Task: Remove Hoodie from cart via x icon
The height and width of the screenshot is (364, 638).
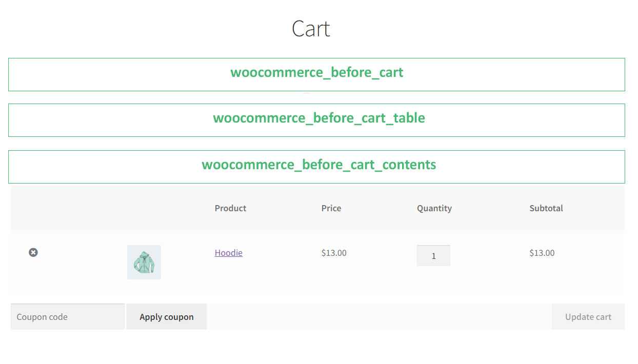Action: [x=33, y=252]
